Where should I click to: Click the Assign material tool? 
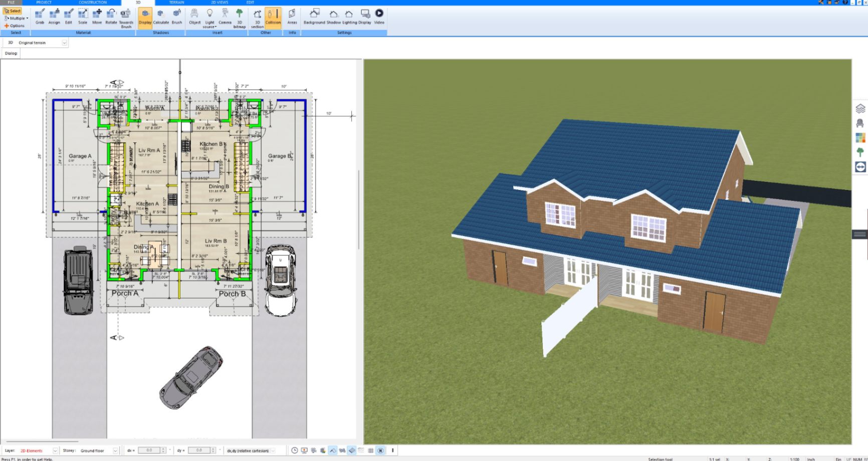[x=54, y=16]
